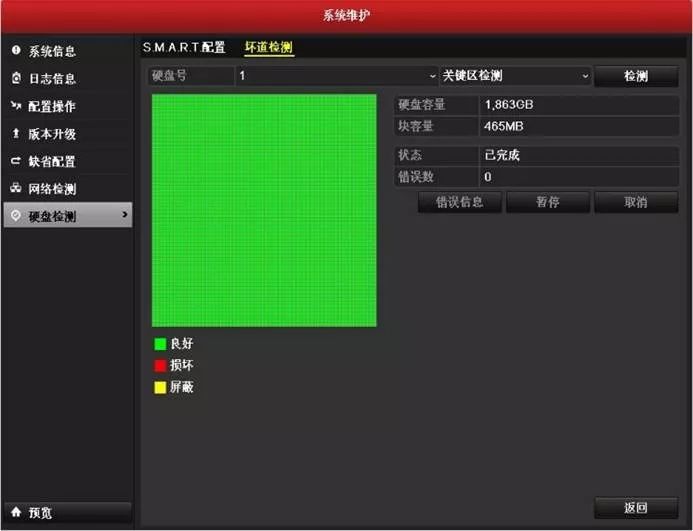Click the 取消 cancel button

(636, 202)
